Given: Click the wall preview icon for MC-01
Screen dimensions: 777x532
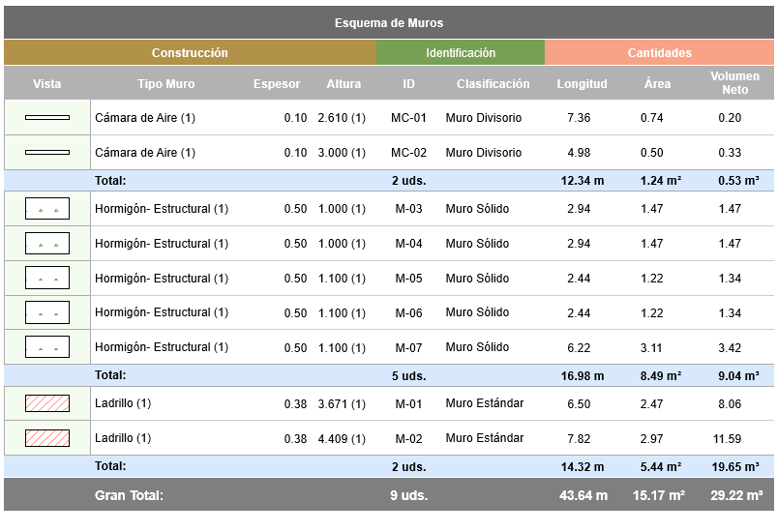Looking at the screenshot, I should point(47,118).
